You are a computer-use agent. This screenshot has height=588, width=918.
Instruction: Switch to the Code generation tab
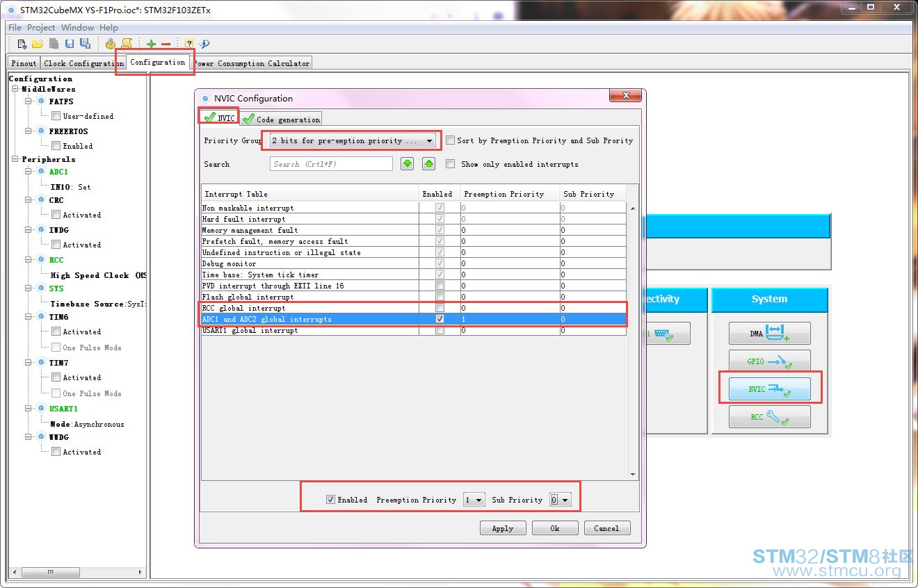click(x=281, y=119)
